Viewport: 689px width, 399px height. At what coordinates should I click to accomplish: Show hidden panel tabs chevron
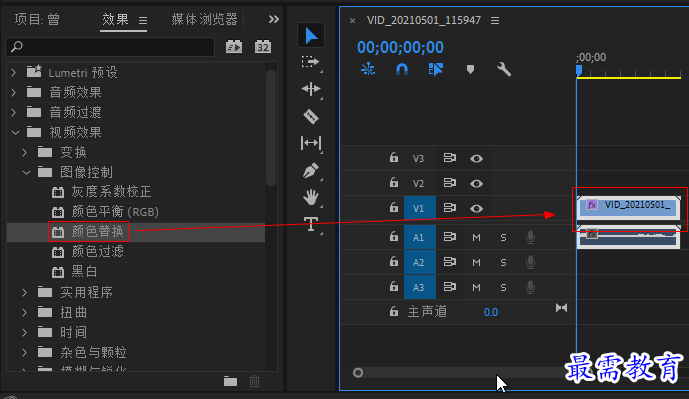[x=274, y=19]
